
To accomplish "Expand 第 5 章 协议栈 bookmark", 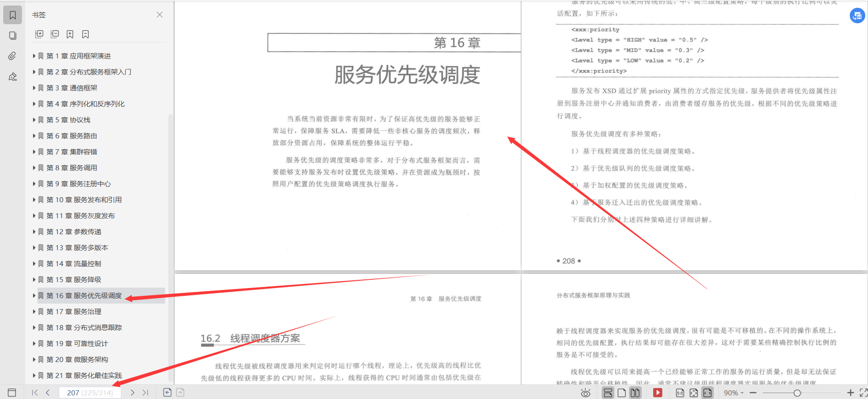I will point(34,120).
